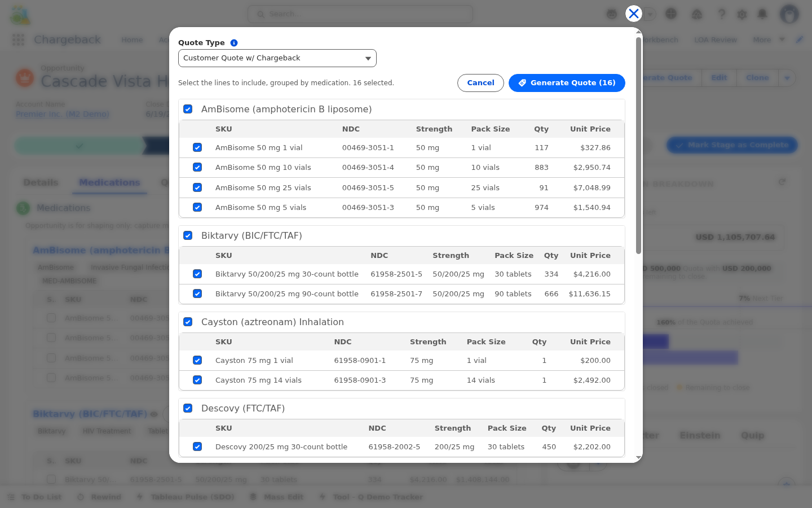Click the Quote Type info icon
This screenshot has height=508, width=812.
(234, 43)
